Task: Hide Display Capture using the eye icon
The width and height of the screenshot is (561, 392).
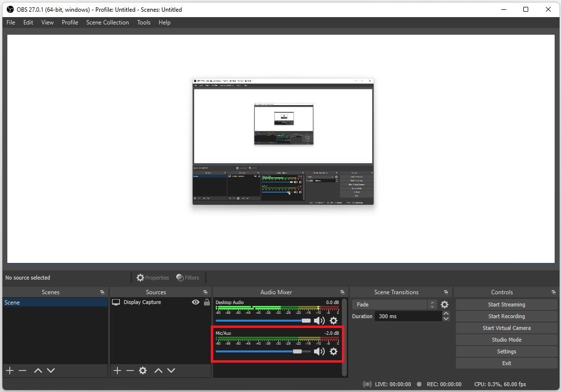Action: (196, 302)
